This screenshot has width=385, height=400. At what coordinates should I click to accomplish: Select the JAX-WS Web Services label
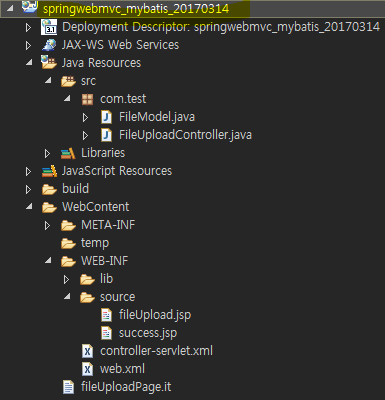pyautogui.click(x=120, y=45)
